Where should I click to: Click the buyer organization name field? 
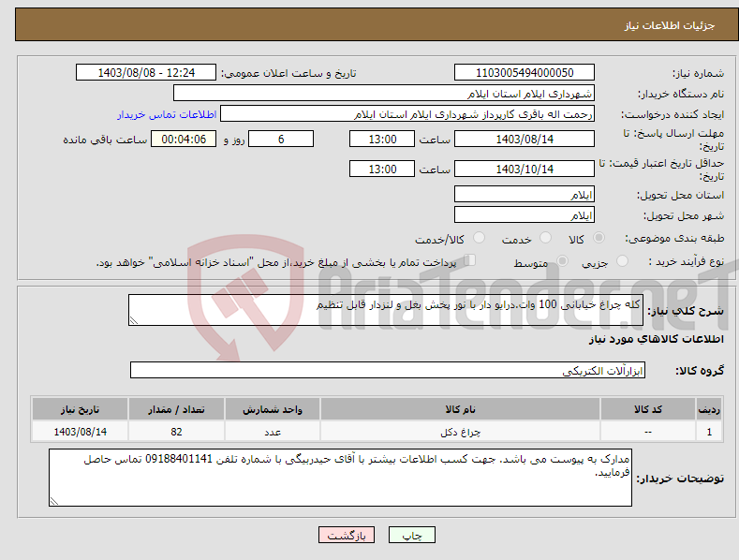pos(384,94)
